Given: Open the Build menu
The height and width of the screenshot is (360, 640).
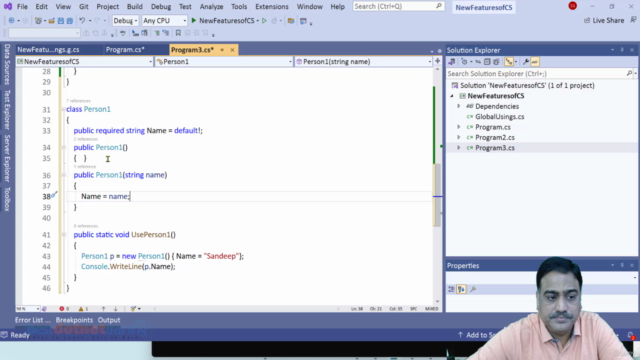Looking at the screenshot, I should pyautogui.click(x=135, y=7).
